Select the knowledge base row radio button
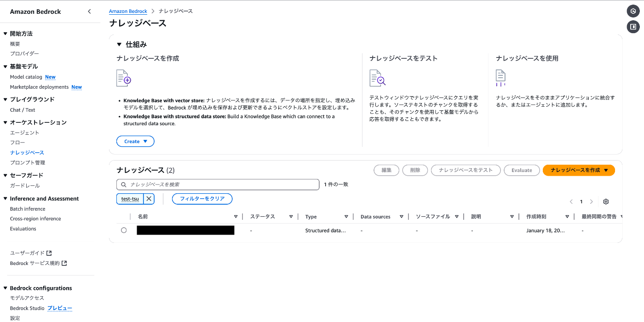The image size is (644, 322). (x=124, y=230)
